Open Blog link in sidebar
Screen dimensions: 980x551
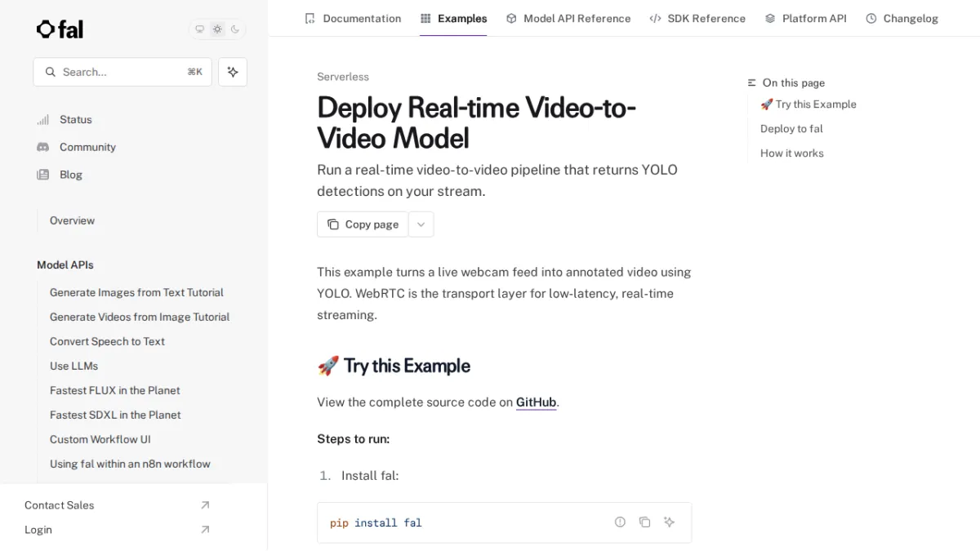click(71, 175)
